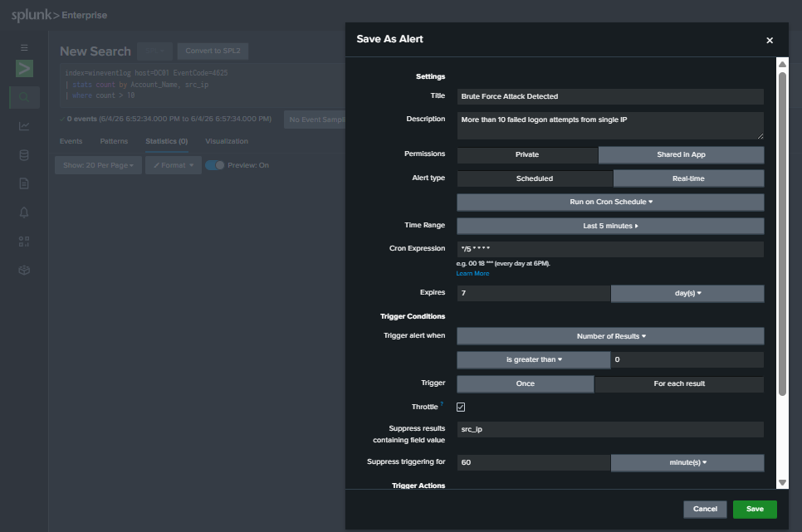Click the 0 events time range summary
Viewport: 802px width, 532px height.
pos(169,120)
